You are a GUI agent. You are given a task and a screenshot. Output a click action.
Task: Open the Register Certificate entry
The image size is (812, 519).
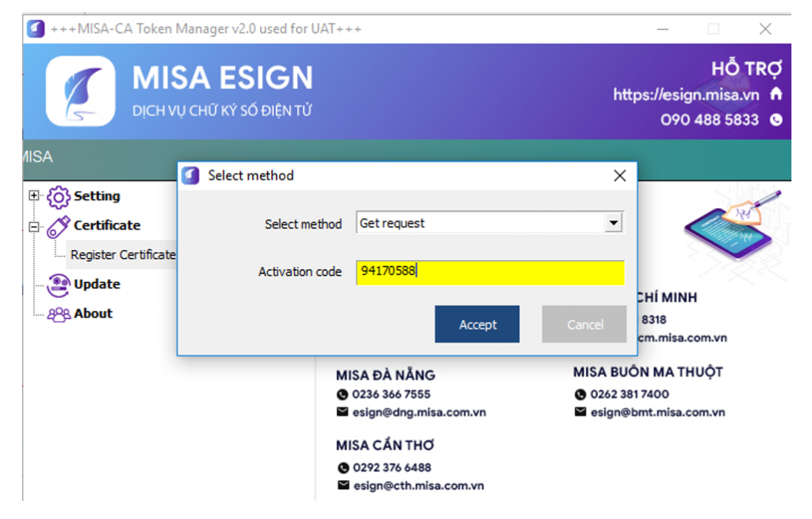coord(124,255)
